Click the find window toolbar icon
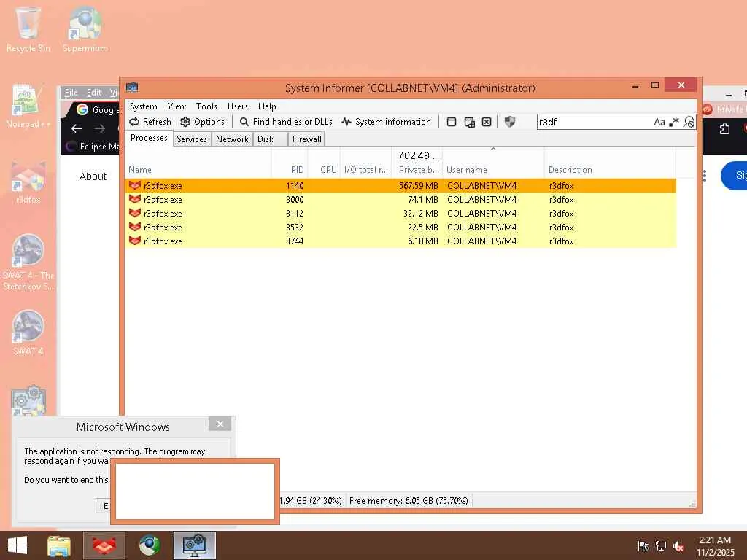Screen dimensions: 747x560 pos(452,122)
